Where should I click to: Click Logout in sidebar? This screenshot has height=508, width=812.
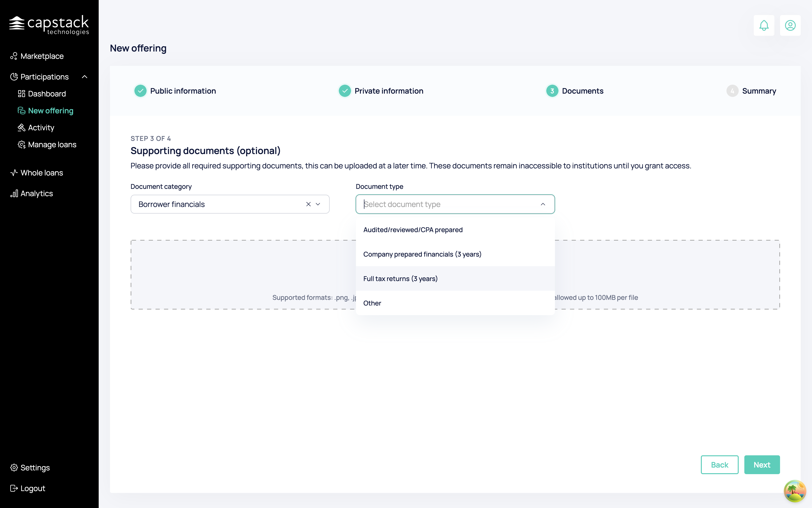point(33,488)
